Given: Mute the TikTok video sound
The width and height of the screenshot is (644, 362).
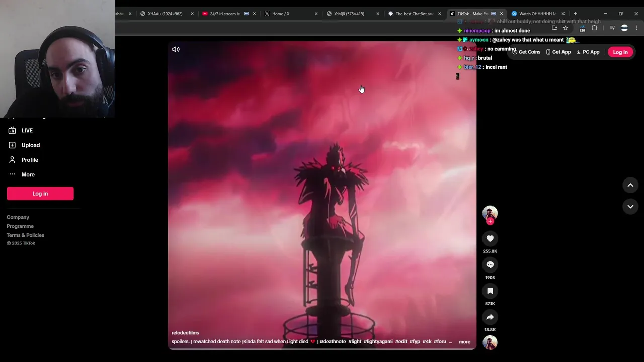Looking at the screenshot, I should coord(176,49).
